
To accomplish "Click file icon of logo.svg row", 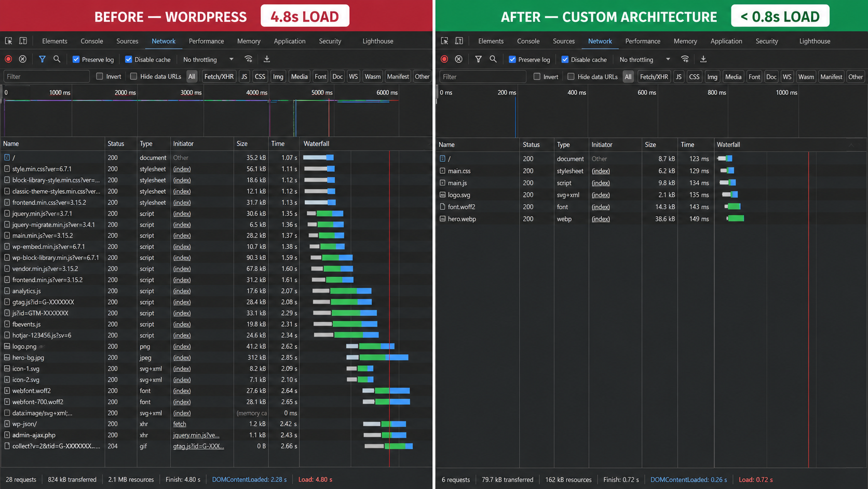I will [442, 195].
